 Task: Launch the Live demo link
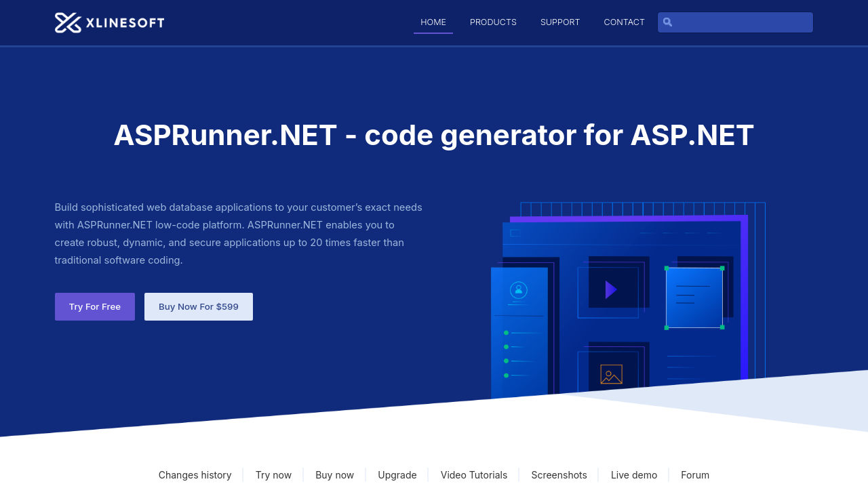pyautogui.click(x=634, y=475)
